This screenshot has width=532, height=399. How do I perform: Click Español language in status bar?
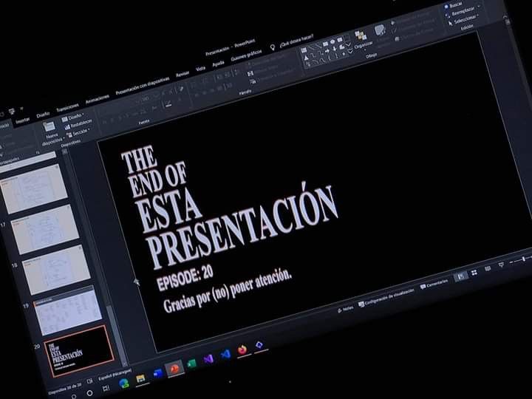coord(115,374)
